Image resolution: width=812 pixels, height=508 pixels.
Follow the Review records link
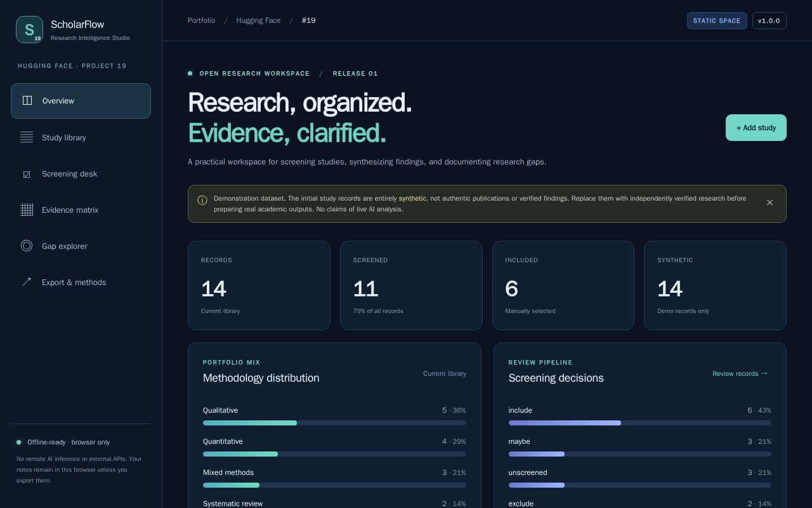(x=740, y=373)
